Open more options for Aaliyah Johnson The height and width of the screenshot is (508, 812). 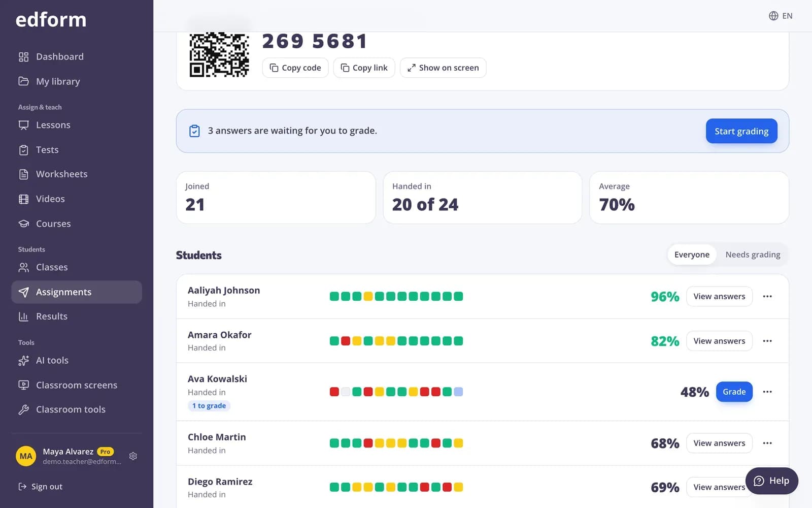coord(767,296)
